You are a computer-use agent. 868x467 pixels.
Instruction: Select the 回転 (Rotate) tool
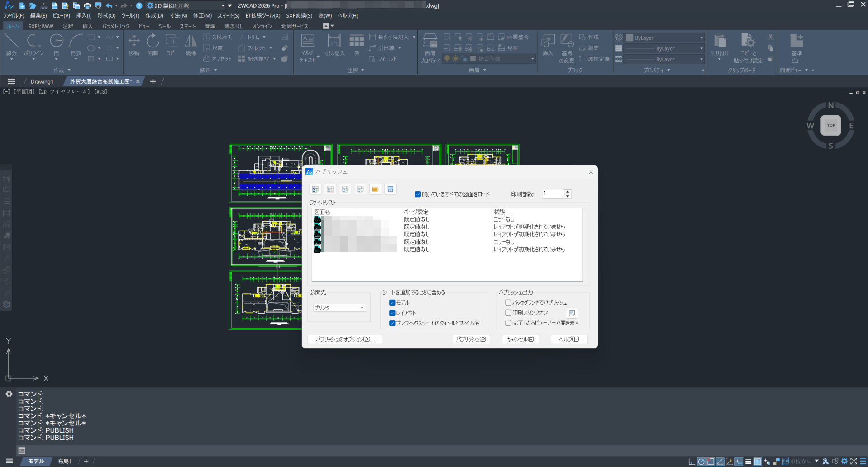(x=153, y=45)
